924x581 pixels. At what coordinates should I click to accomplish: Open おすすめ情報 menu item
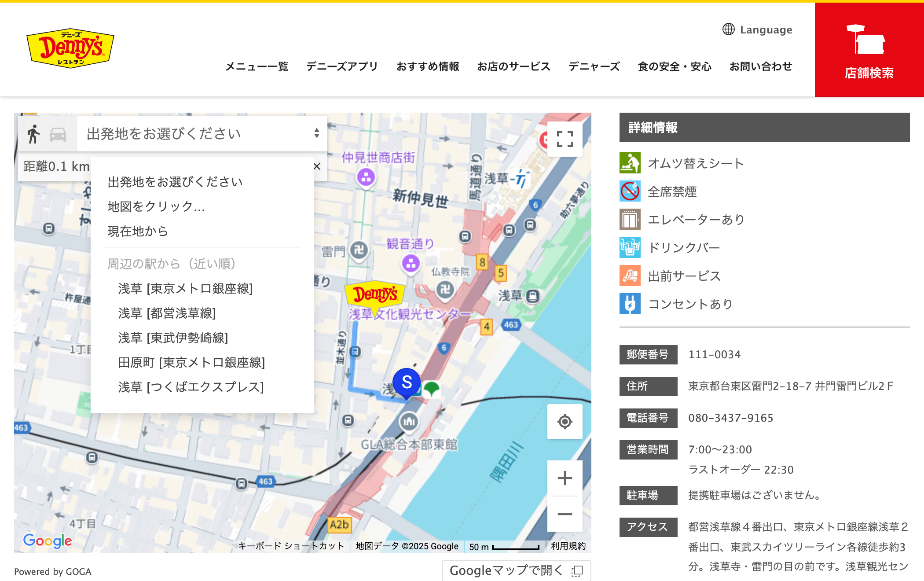[x=428, y=66]
